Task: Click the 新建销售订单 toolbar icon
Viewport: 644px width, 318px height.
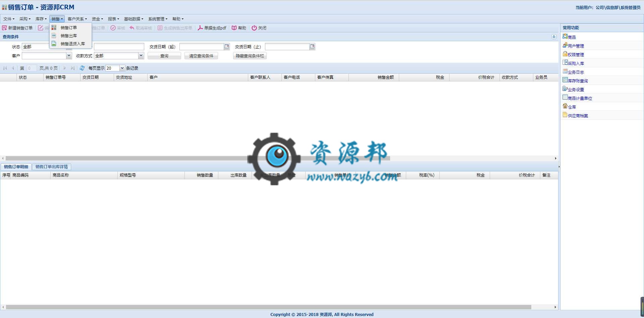Action: pos(4,28)
